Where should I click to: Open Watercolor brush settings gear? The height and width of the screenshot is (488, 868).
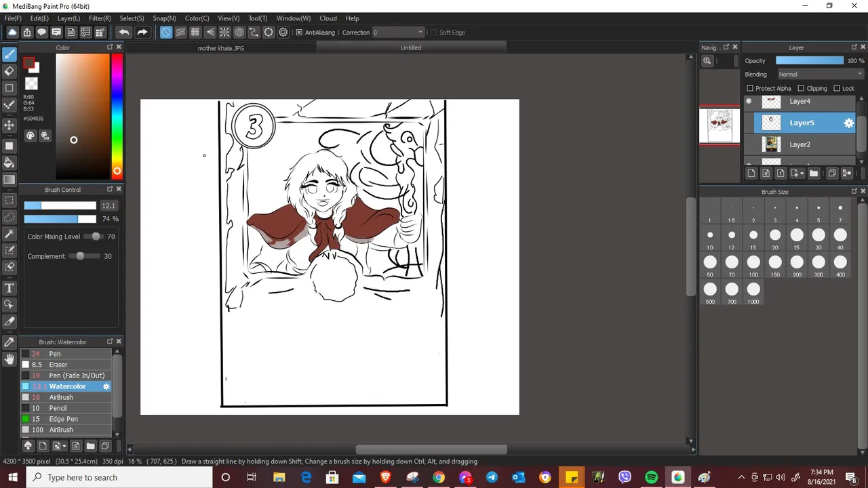(106, 386)
